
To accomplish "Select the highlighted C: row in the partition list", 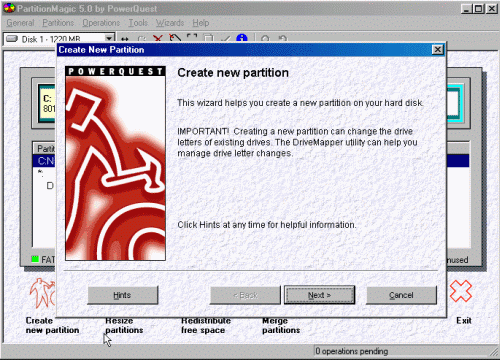I will point(44,161).
